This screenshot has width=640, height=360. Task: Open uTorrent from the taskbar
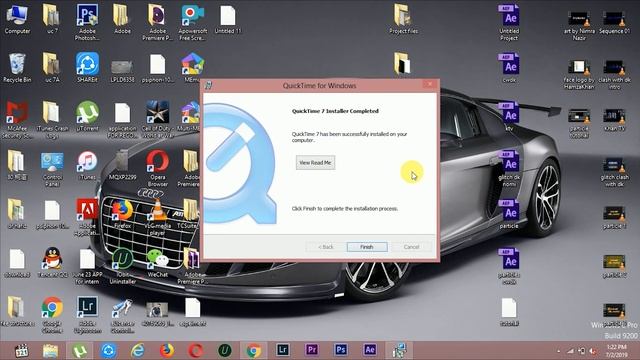(80, 351)
